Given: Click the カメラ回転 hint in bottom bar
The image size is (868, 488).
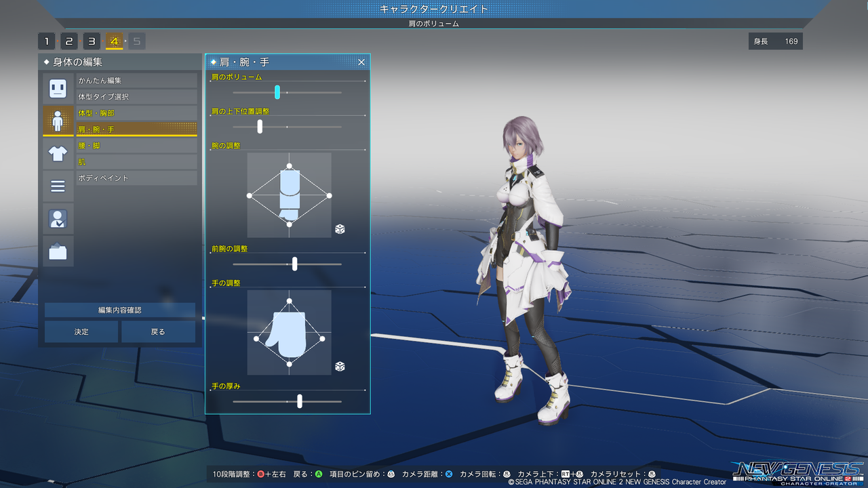Looking at the screenshot, I should point(485,474).
